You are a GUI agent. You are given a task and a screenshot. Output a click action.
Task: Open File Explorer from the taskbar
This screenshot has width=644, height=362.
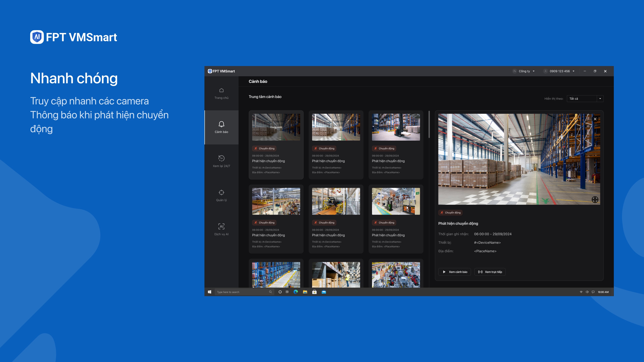[x=305, y=292]
